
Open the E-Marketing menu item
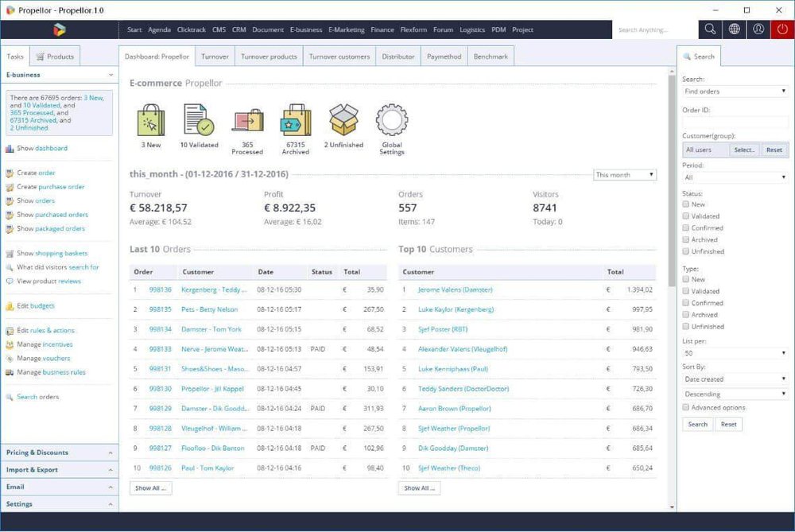[x=346, y=29]
